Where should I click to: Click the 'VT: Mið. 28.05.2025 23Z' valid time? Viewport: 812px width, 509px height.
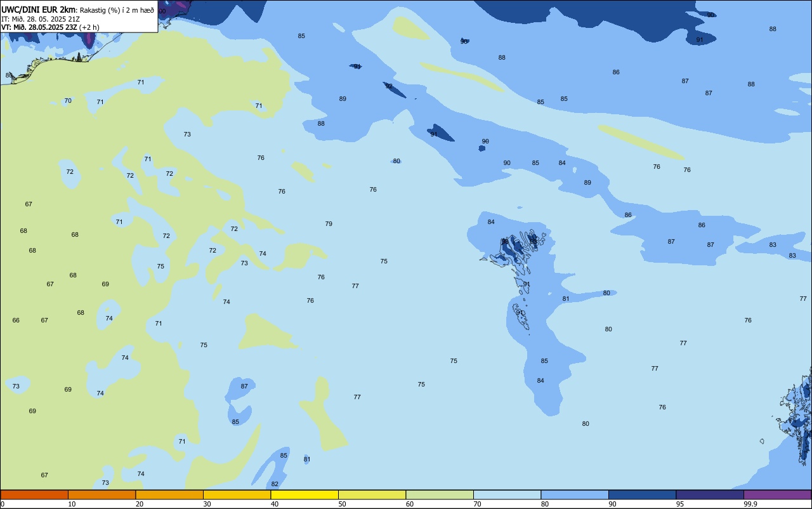39,27
